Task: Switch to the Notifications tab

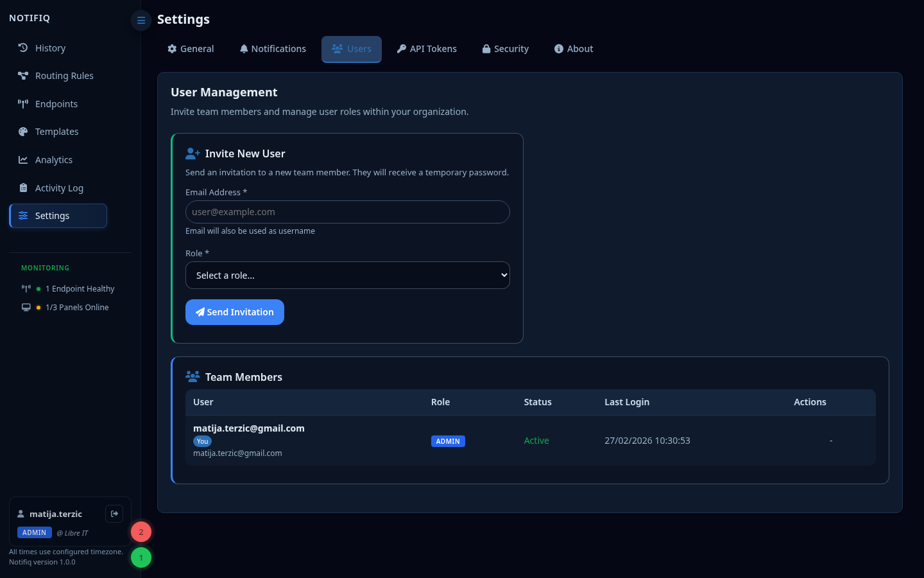Action: click(273, 49)
